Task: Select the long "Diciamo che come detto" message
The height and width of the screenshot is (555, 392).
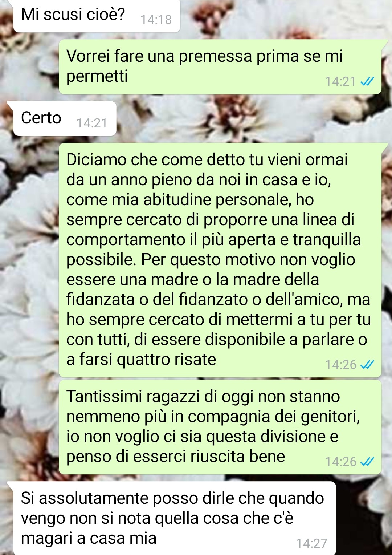Action: point(220,260)
